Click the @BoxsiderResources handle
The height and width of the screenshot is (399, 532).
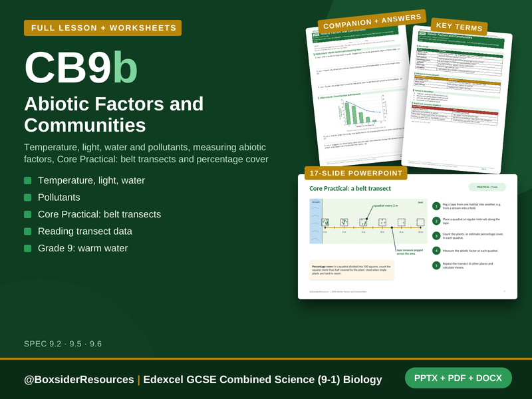pyautogui.click(x=78, y=379)
